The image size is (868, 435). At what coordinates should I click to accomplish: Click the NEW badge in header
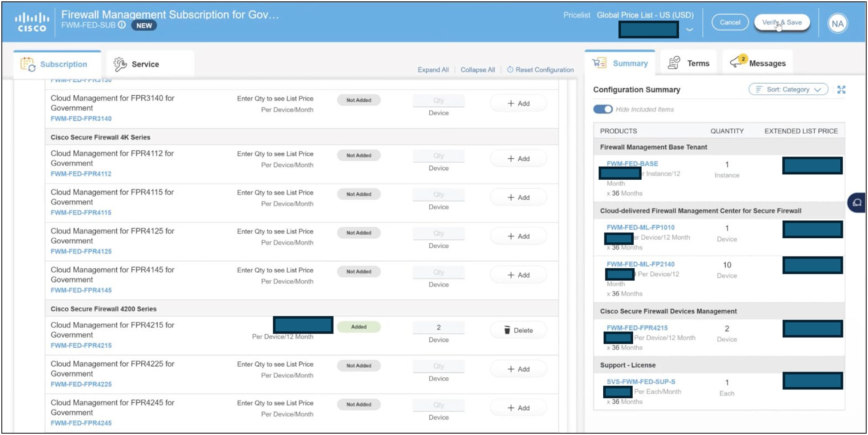point(144,25)
